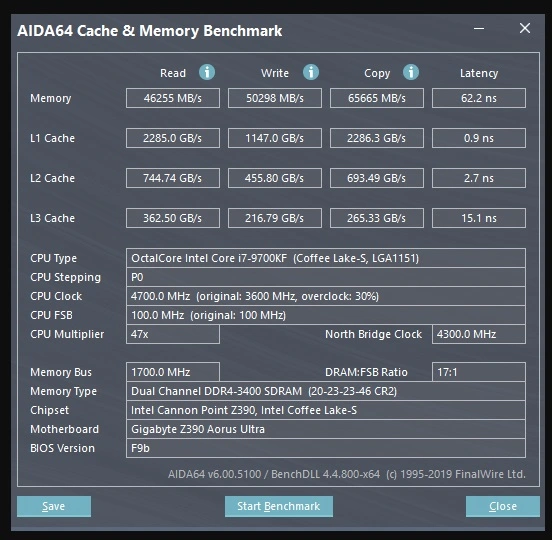This screenshot has height=540, width=552.
Task: Select the Memory Read result field
Action: pos(173,98)
